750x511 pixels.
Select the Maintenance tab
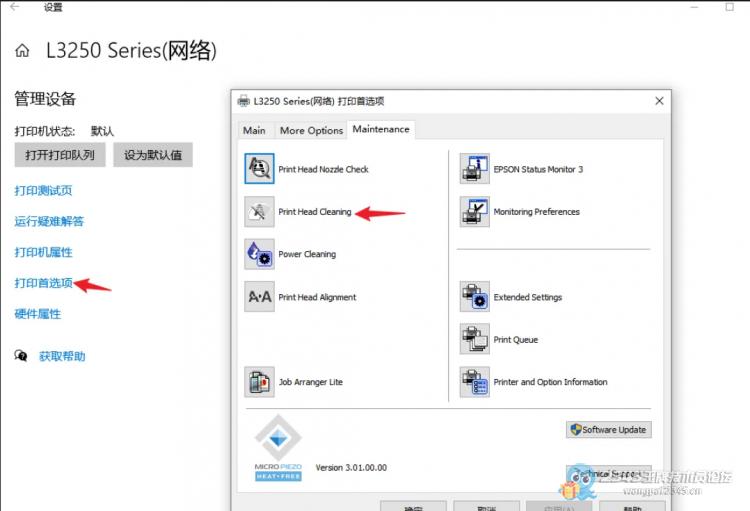pos(380,129)
